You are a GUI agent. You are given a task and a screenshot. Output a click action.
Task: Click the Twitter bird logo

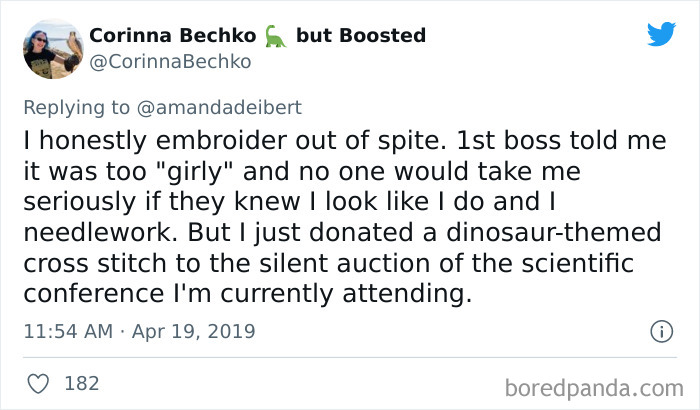661,35
